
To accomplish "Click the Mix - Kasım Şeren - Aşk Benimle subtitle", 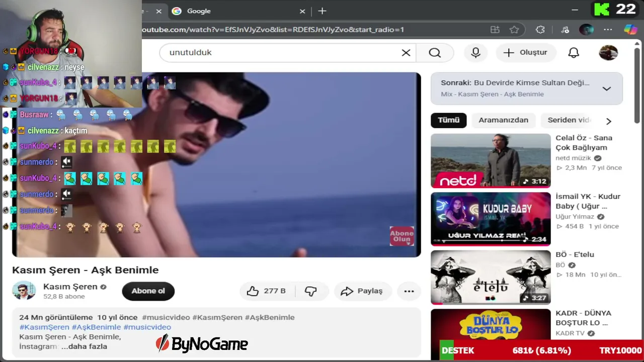I will point(492,94).
